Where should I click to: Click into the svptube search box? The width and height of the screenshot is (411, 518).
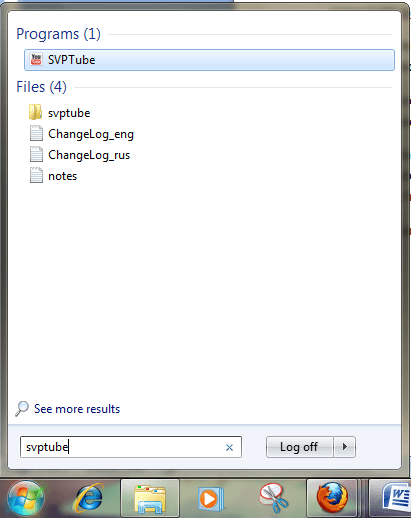(x=131, y=447)
